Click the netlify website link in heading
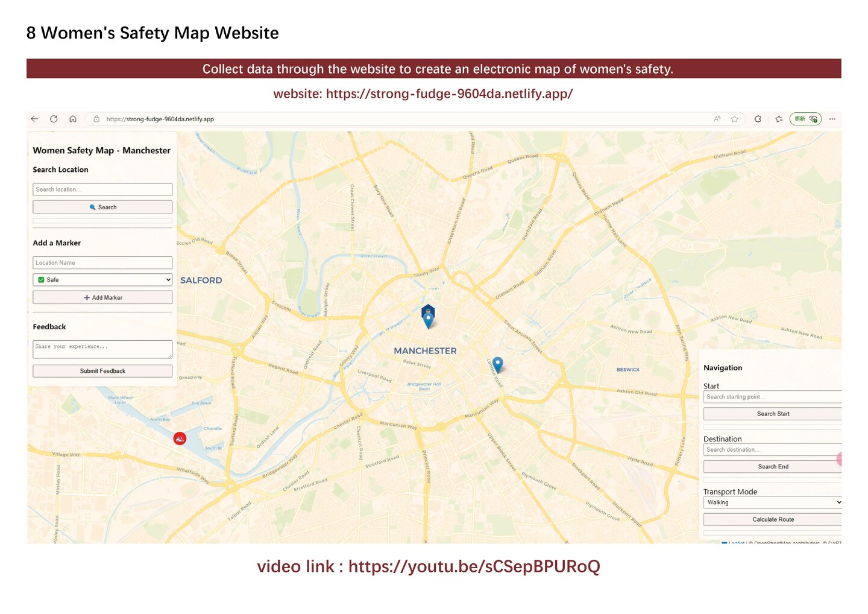This screenshot has width=868, height=614. tap(449, 93)
